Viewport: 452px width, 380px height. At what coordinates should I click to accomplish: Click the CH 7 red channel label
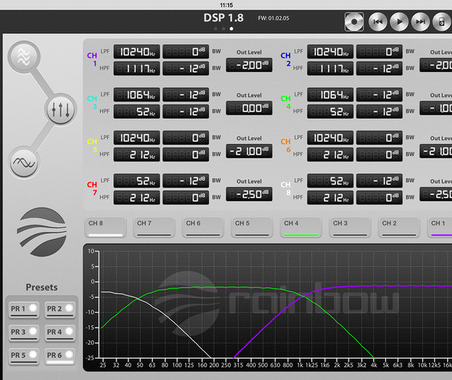click(x=92, y=188)
